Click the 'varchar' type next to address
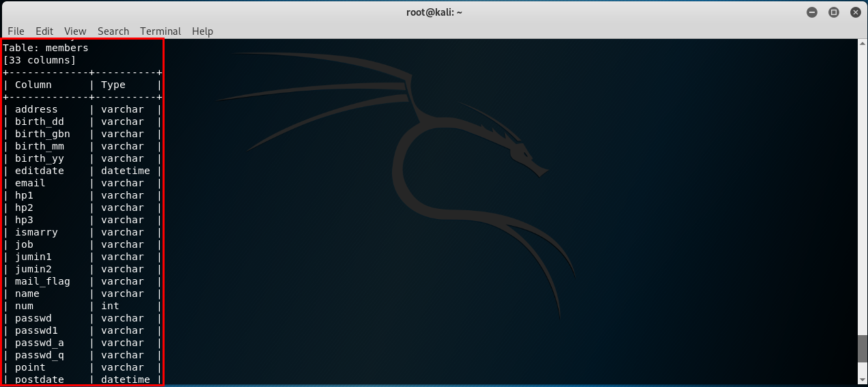This screenshot has height=387, width=868. coord(122,109)
